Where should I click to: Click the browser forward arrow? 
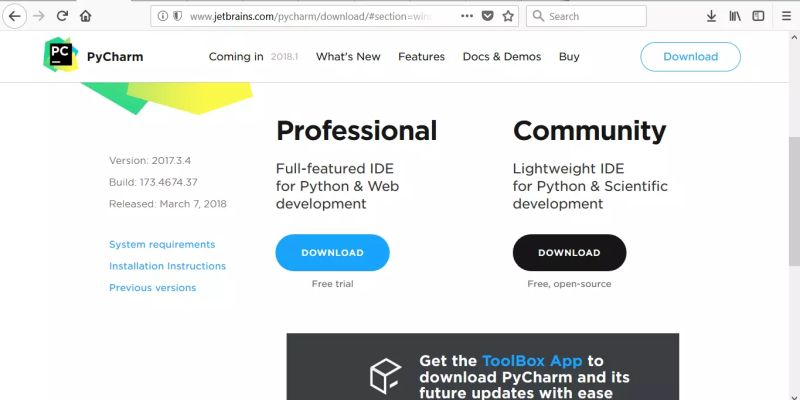coord(39,16)
